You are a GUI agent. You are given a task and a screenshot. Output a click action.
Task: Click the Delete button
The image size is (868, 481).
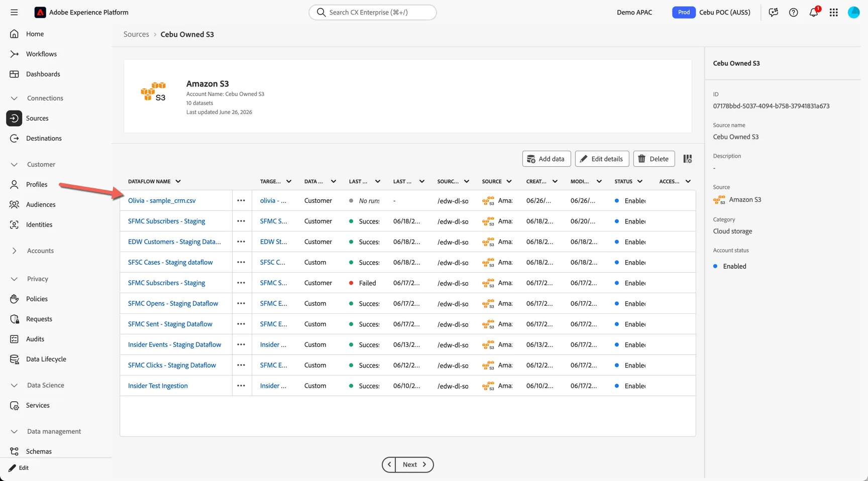pos(654,159)
